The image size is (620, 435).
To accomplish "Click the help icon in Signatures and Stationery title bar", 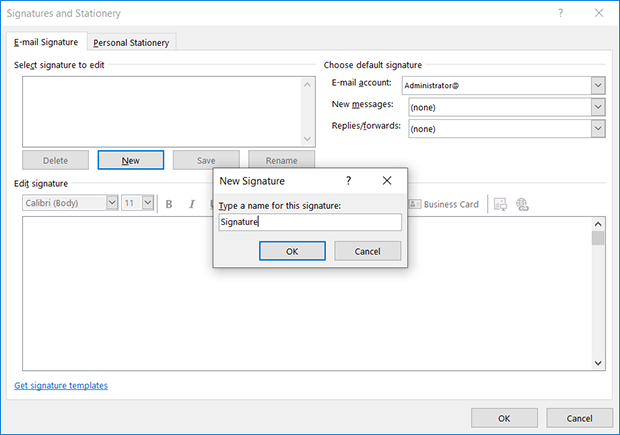I will click(560, 13).
